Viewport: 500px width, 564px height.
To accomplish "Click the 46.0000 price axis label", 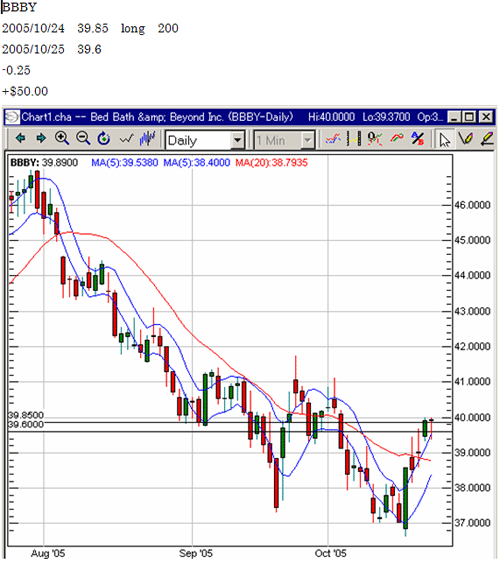I will click(472, 205).
